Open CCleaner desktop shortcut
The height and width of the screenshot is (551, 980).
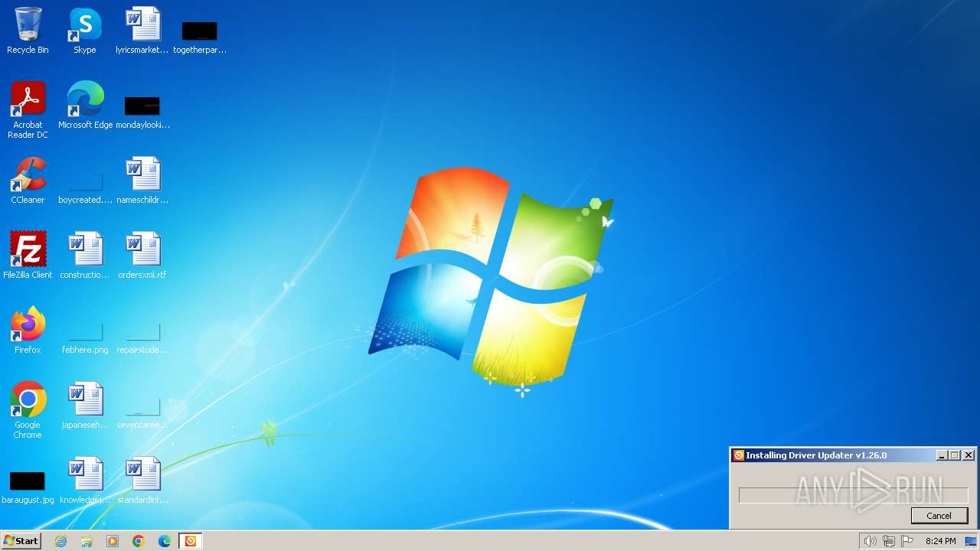tap(28, 181)
